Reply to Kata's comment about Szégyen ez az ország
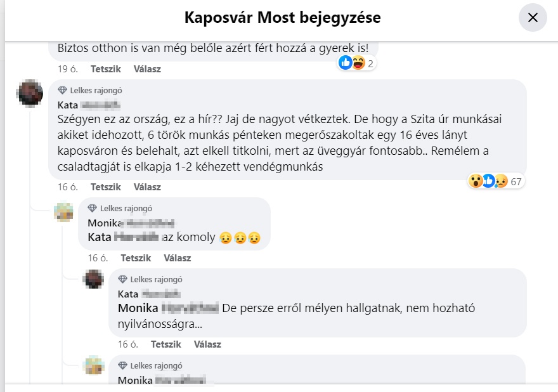This screenshot has height=392, width=558. click(147, 187)
